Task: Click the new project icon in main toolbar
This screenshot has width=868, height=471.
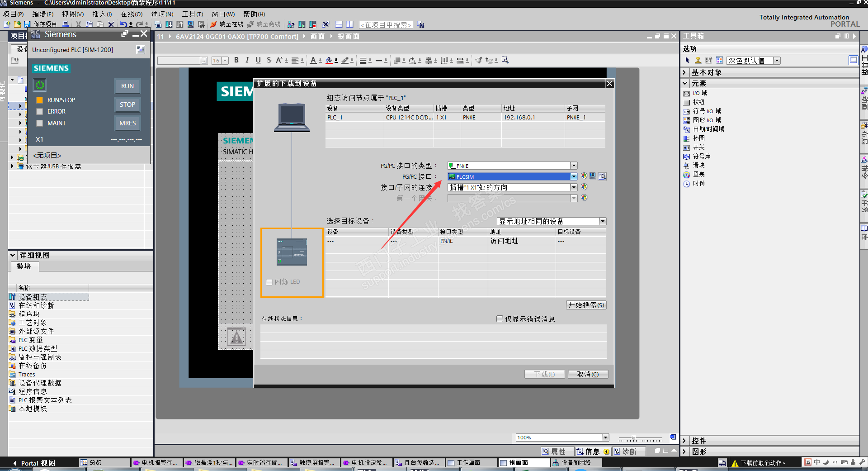Action: click(7, 24)
